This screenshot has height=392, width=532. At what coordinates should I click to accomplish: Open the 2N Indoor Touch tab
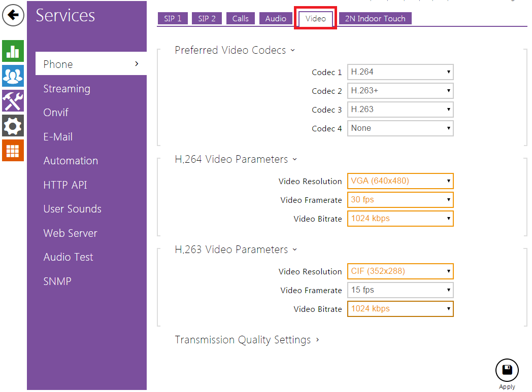coord(375,19)
